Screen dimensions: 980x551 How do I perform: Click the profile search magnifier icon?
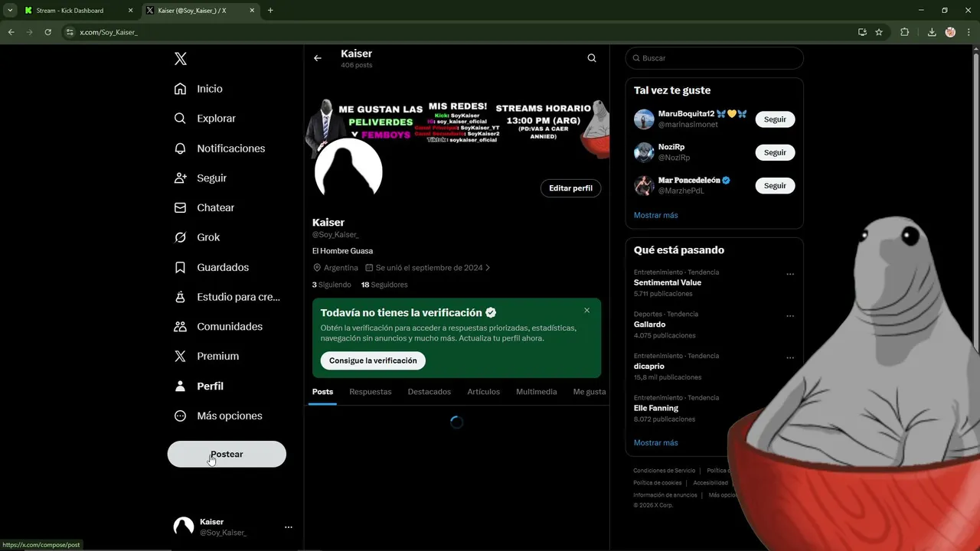coord(592,58)
